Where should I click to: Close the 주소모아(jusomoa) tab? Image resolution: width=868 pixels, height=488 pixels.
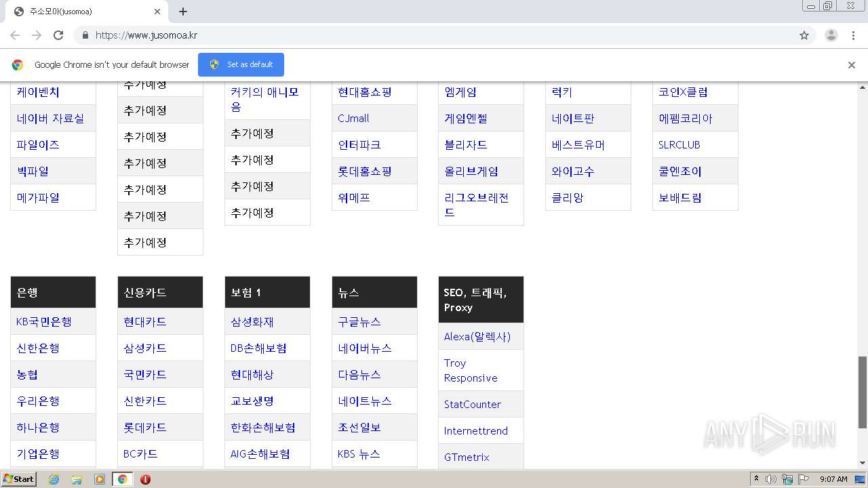157,12
